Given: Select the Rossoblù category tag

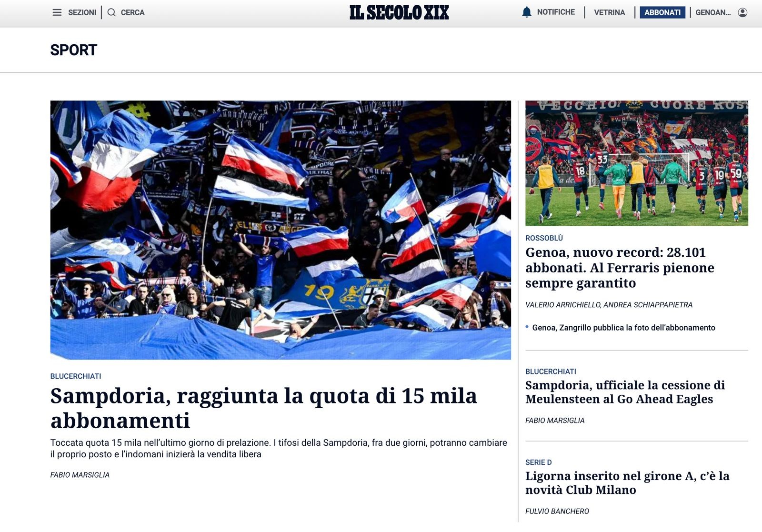Looking at the screenshot, I should [544, 238].
